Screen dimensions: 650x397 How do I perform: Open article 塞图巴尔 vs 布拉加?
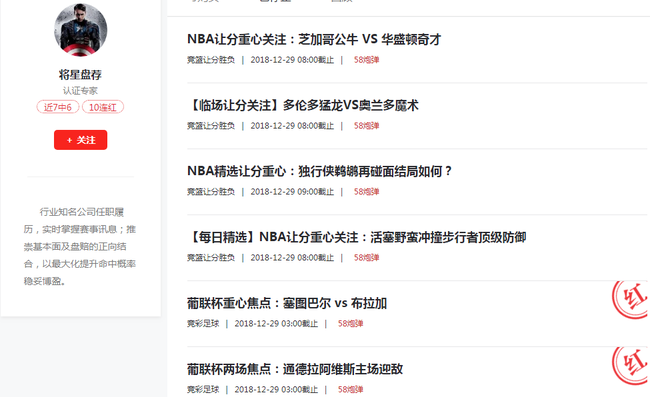(287, 303)
